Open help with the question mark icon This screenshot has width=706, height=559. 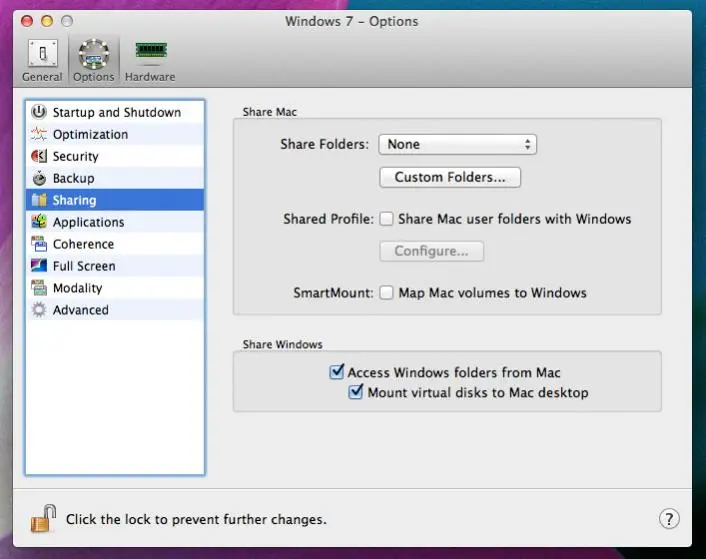pyautogui.click(x=669, y=518)
